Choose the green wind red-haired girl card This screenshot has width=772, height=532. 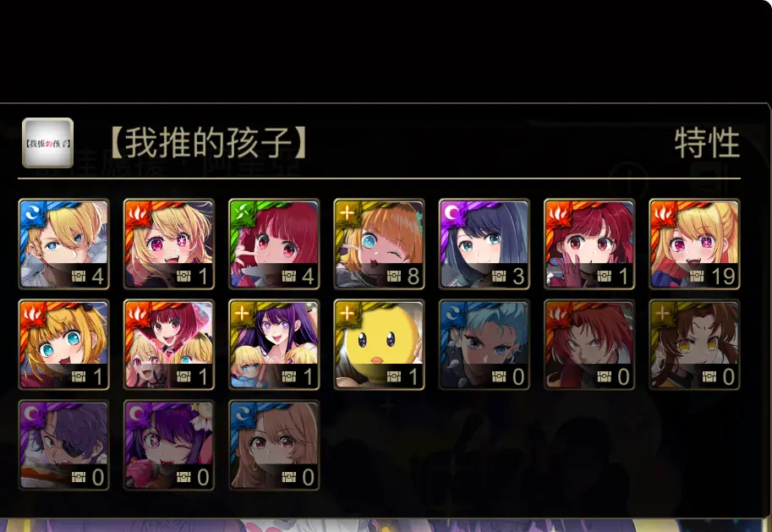tap(274, 244)
